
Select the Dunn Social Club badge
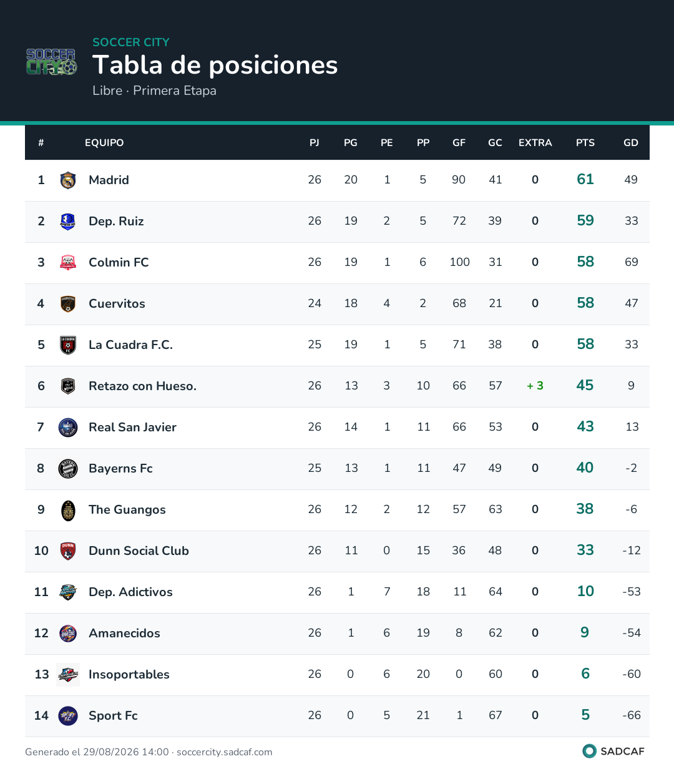(68, 551)
